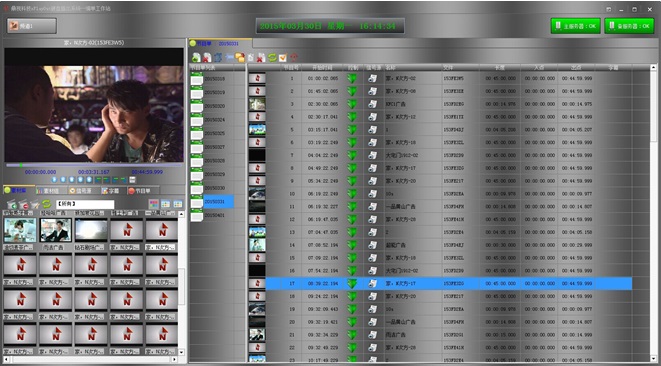
Task: Switch to colorful large-thumbnail grid view
Action: coord(154,204)
